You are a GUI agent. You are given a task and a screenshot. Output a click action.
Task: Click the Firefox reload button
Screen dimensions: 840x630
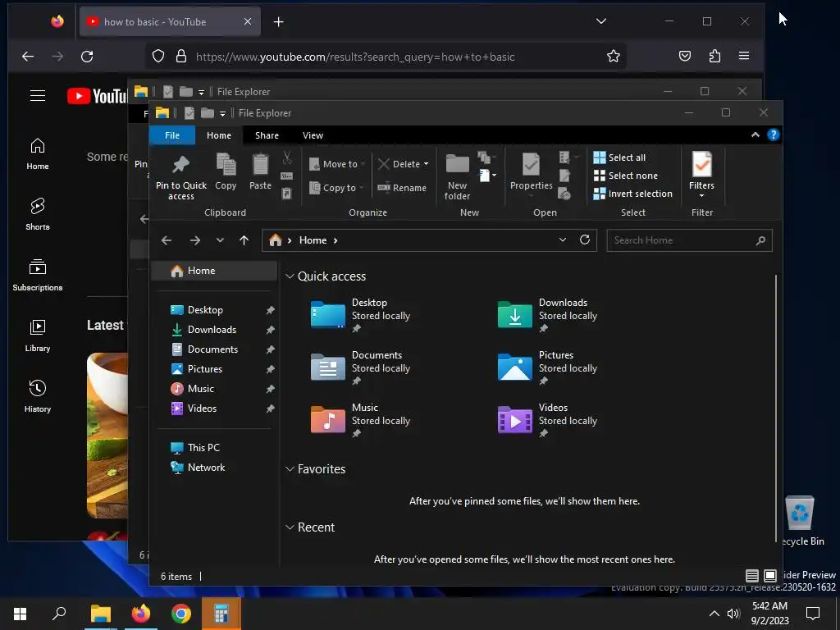coord(87,57)
